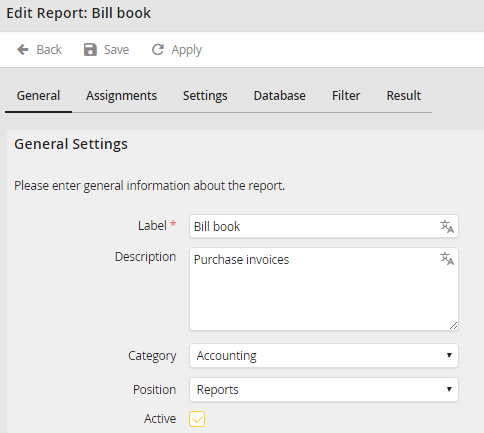484x433 pixels.
Task: Click the Description resize handle corner
Action: [453, 326]
